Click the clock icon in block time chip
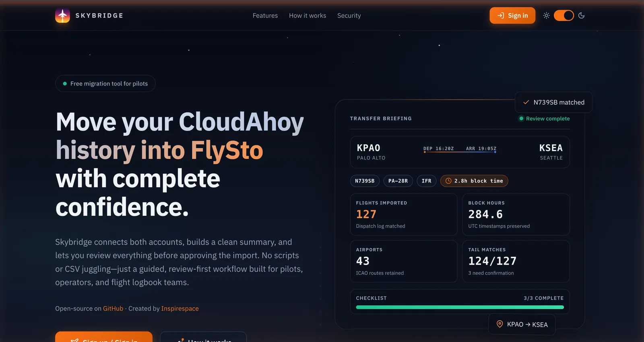Image resolution: width=644 pixels, height=342 pixels. 448,181
